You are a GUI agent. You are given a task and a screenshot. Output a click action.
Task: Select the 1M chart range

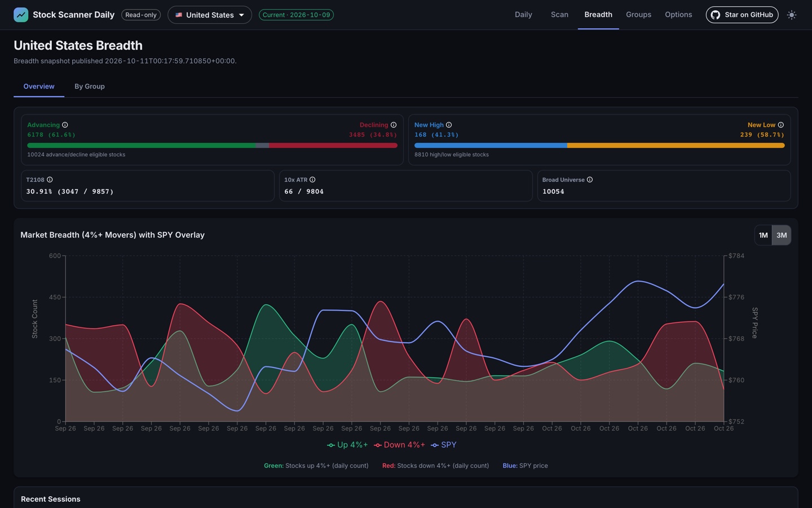click(764, 235)
